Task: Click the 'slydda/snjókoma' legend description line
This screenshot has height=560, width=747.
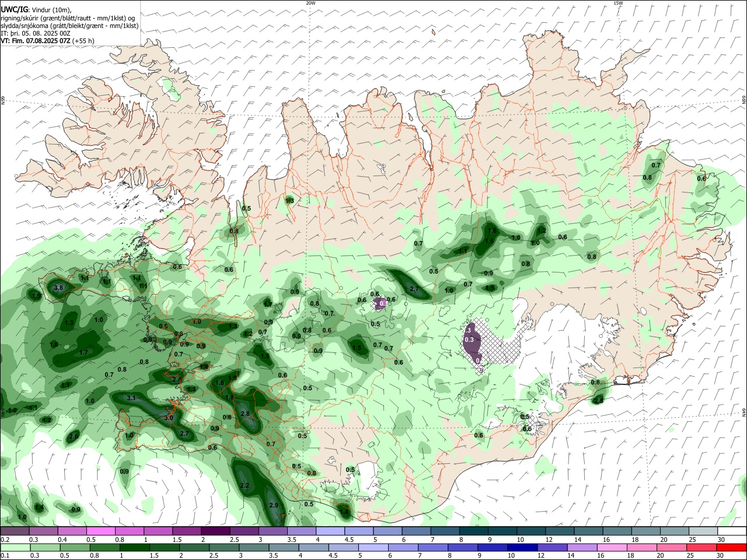Action: pos(69,26)
